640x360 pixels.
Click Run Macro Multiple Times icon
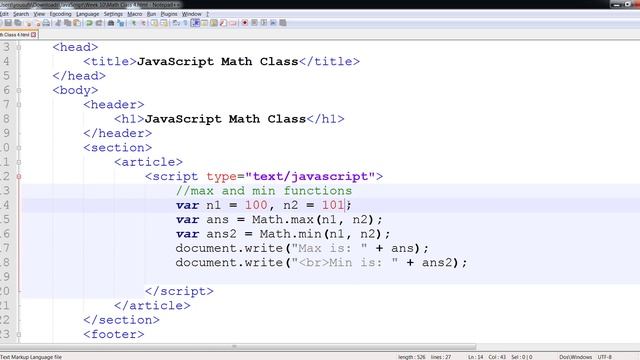pos(273,23)
